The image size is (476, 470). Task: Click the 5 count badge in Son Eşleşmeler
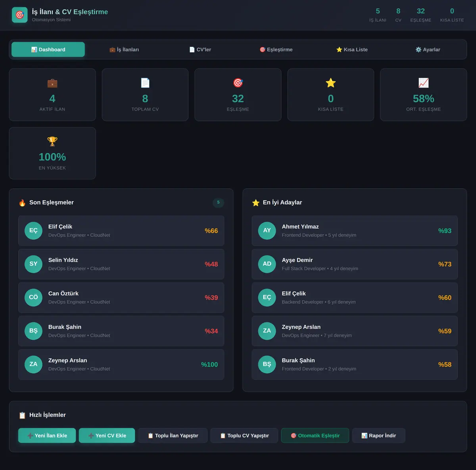point(218,203)
